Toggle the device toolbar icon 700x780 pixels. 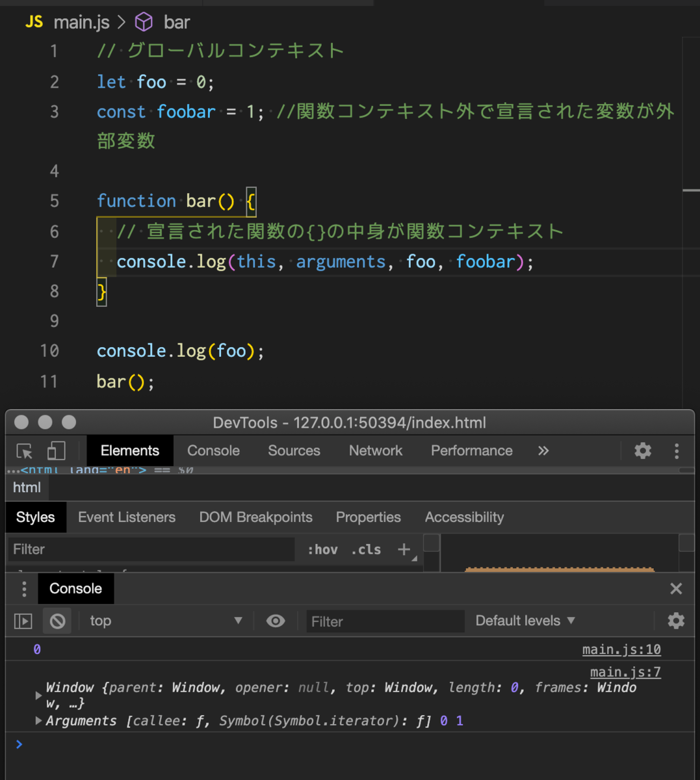click(x=57, y=451)
